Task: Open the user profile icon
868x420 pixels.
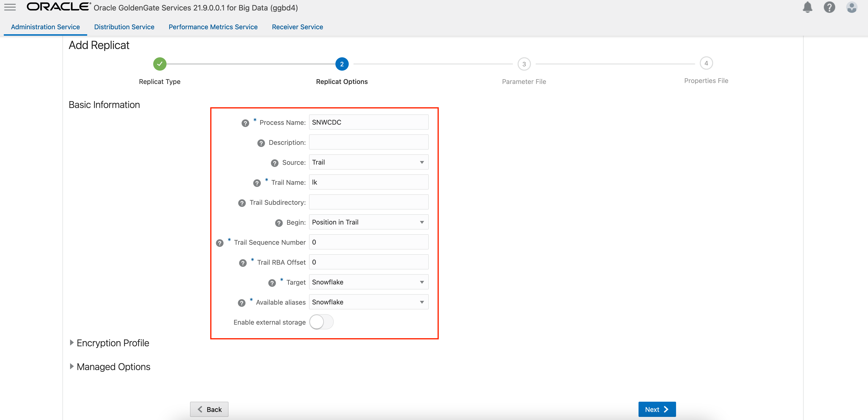Action: click(851, 7)
